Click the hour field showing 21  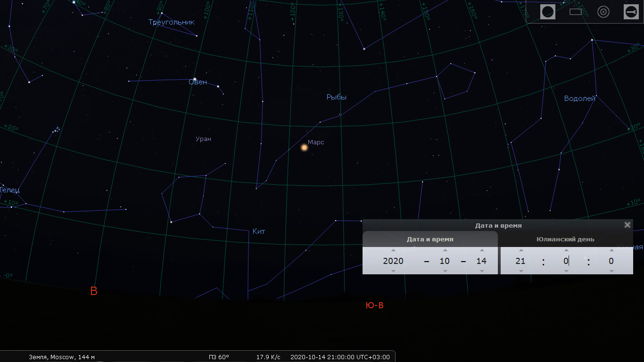520,261
